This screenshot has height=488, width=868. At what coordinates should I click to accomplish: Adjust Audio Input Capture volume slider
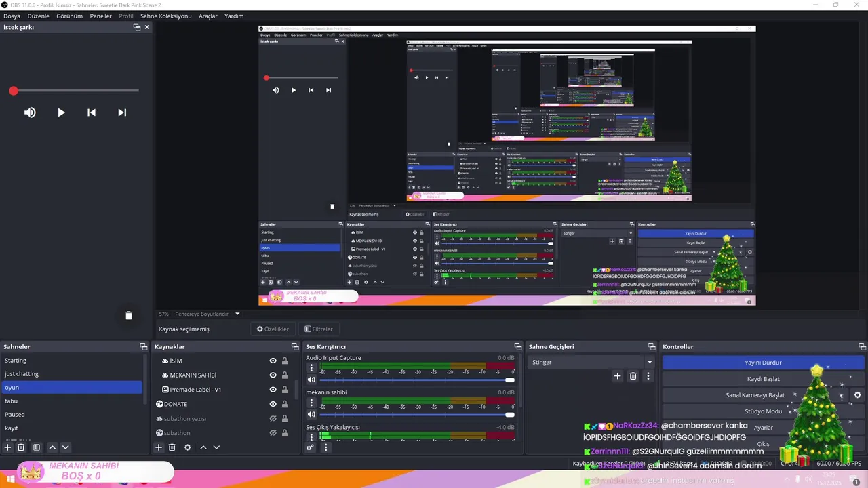[x=417, y=380]
